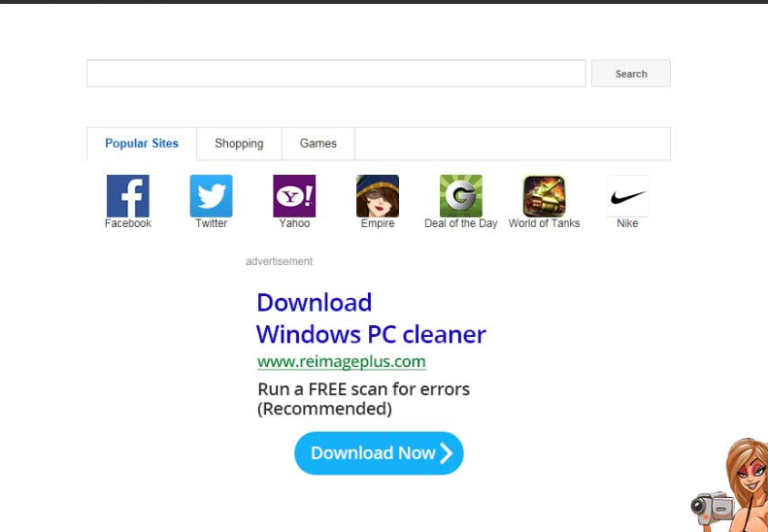768x532 pixels.
Task: Click the World of Tanks text label
Action: (x=544, y=224)
